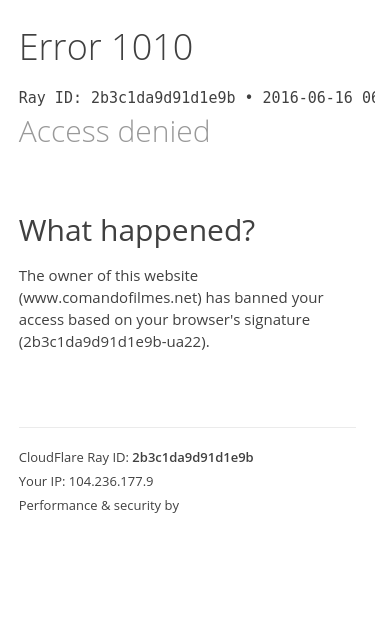
Task: Click the What happened? heading
Action: tap(137, 231)
